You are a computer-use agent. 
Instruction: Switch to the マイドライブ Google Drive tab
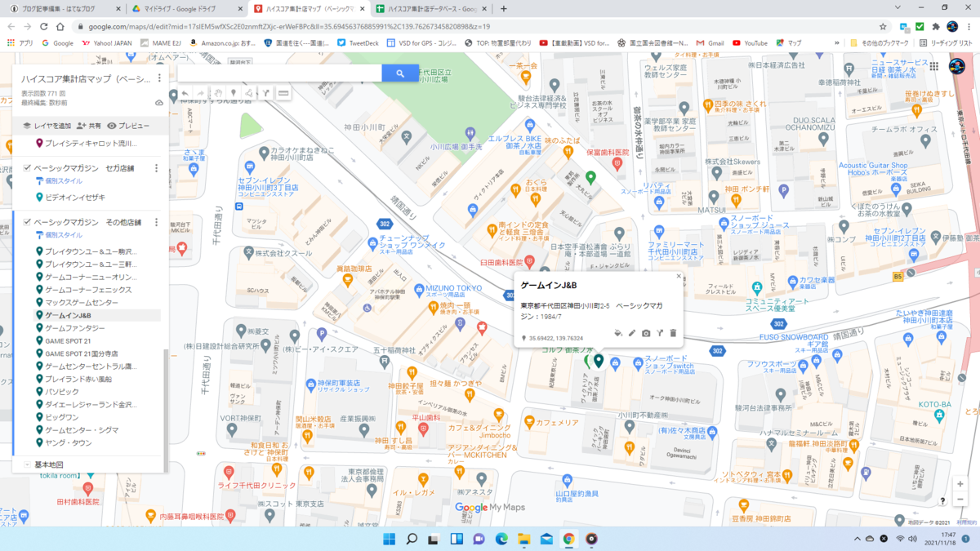click(x=185, y=8)
